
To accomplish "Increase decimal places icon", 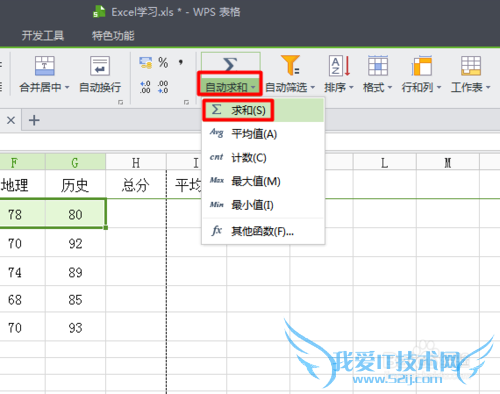I will [x=145, y=87].
